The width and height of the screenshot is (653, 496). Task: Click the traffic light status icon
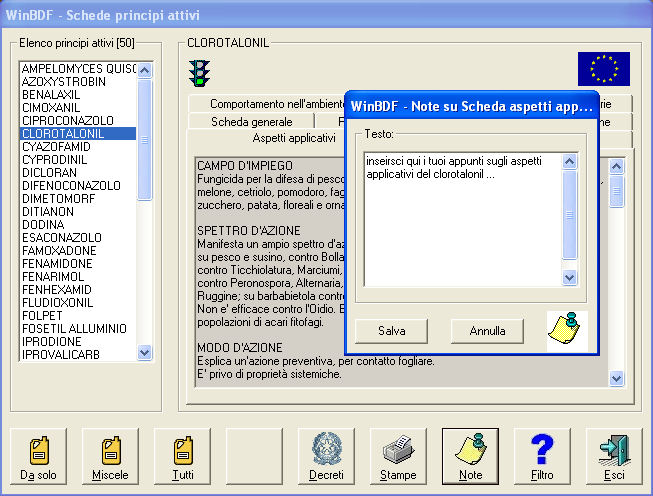click(199, 73)
